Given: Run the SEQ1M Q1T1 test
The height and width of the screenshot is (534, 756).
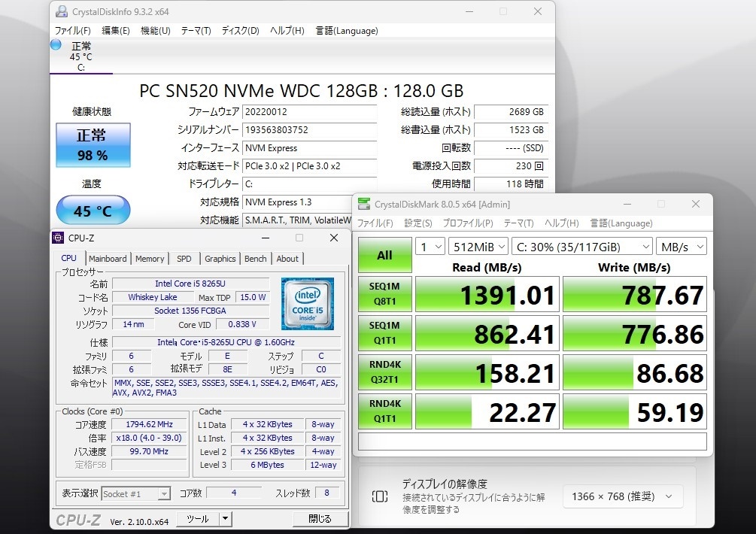Looking at the screenshot, I should 384,332.
